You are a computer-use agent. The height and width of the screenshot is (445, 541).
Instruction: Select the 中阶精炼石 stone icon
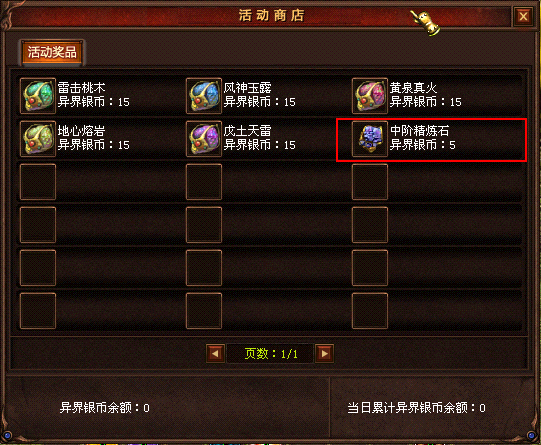coord(370,139)
